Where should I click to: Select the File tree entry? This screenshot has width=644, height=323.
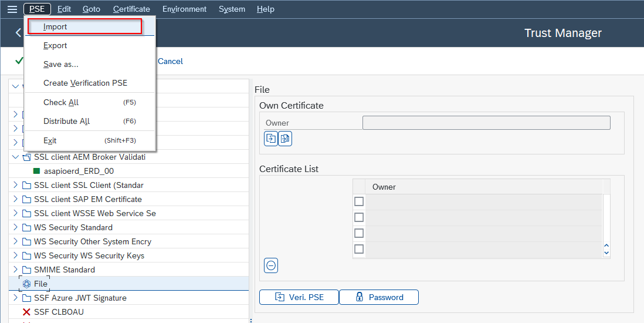40,284
